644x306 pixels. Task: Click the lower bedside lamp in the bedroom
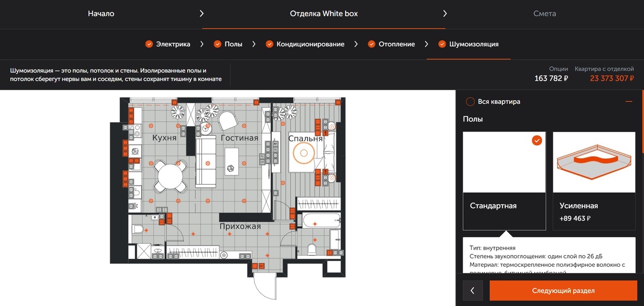point(332,178)
